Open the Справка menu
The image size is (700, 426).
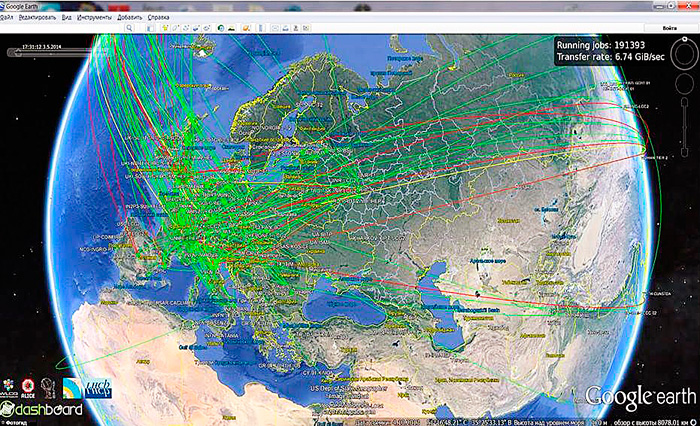tap(158, 17)
